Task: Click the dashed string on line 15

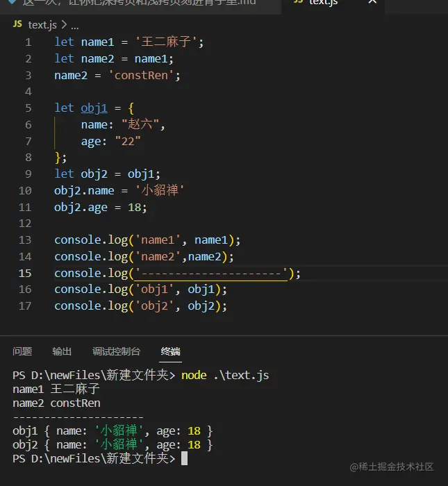Action: point(211,274)
